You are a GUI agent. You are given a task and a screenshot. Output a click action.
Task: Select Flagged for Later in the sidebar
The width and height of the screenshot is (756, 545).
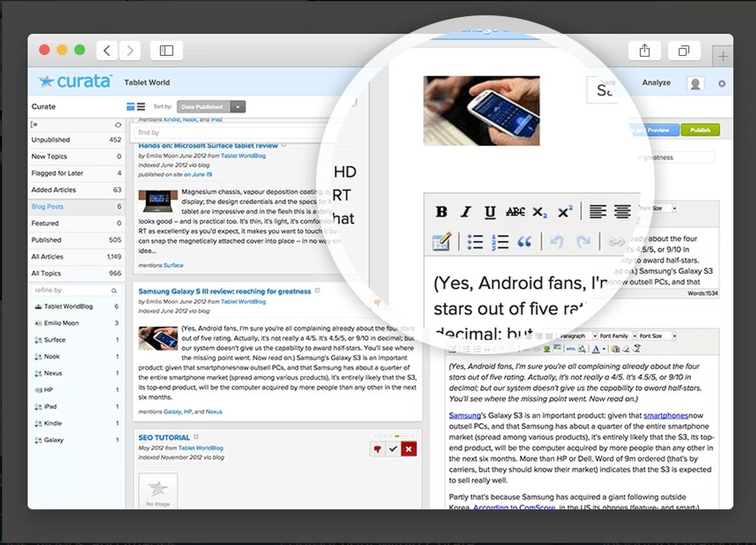click(76, 173)
